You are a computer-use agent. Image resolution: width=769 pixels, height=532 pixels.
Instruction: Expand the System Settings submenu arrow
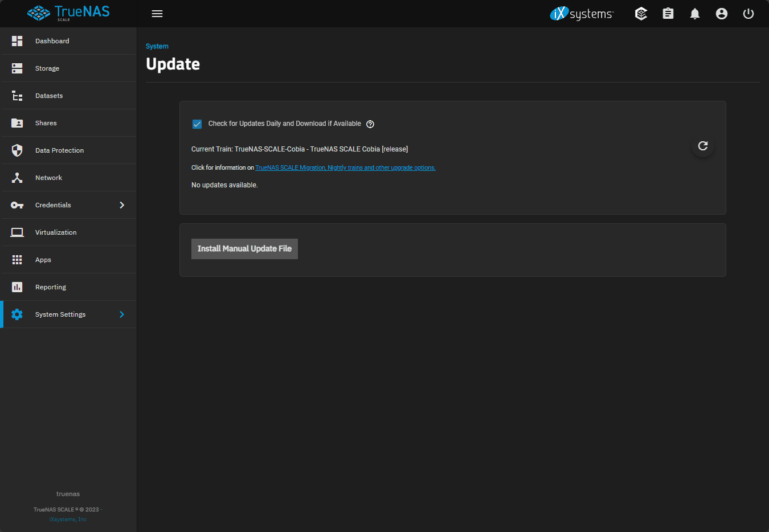point(122,314)
